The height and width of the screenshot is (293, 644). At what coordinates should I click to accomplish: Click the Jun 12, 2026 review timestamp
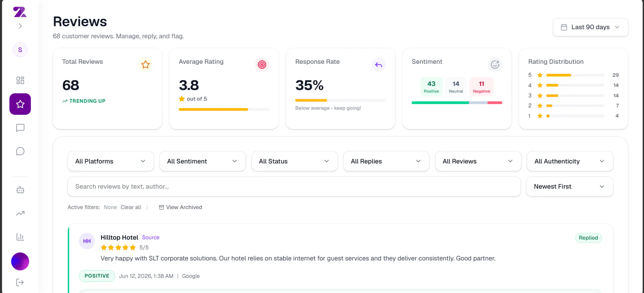click(x=146, y=276)
